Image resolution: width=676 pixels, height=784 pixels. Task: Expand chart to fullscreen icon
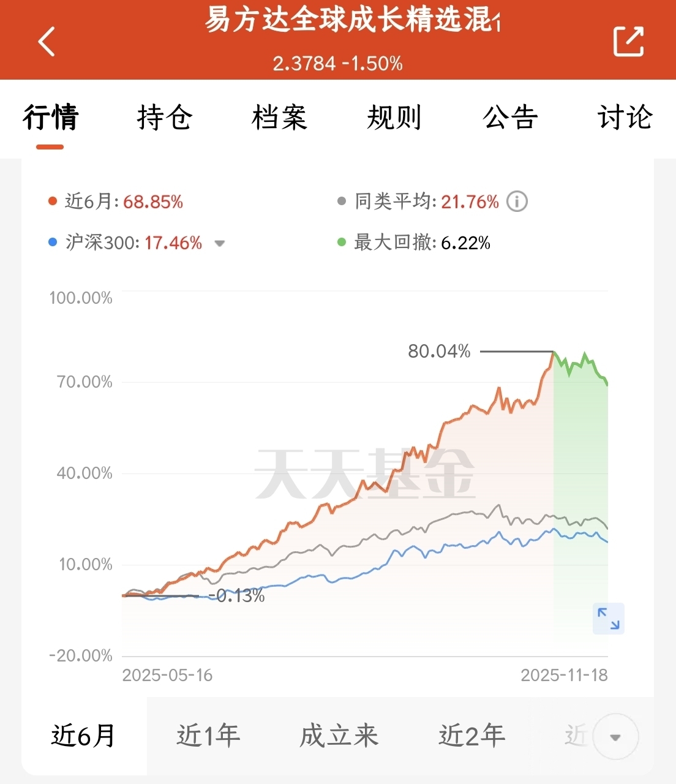(609, 619)
